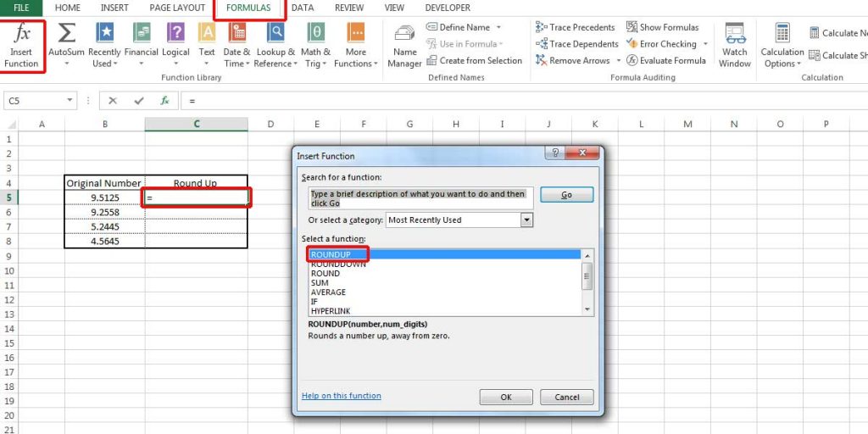Open the Watch Window
This screenshot has height=434, width=868.
click(735, 46)
